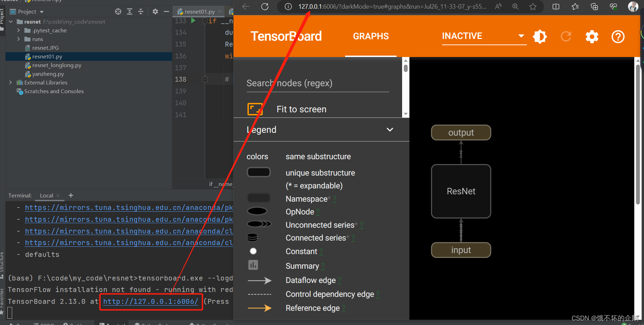The height and width of the screenshot is (325, 644).
Task: Run the script from gutter arrow at line 133
Action: click(x=193, y=21)
